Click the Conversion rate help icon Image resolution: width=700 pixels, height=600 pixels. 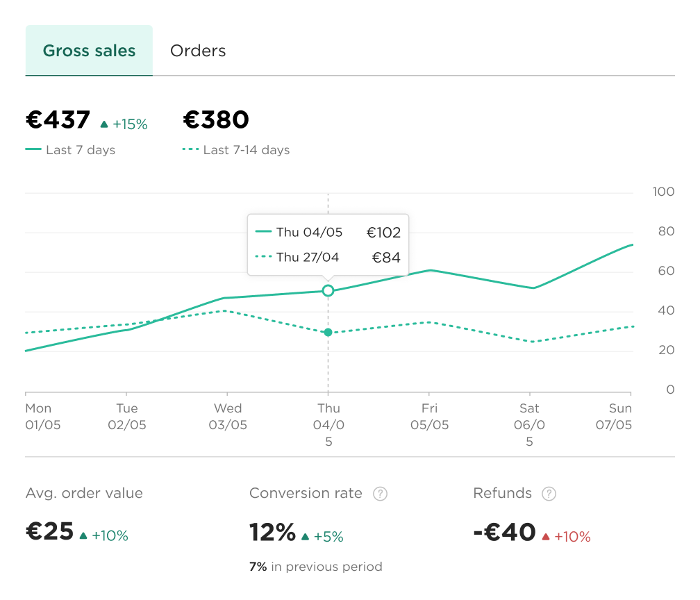tap(380, 494)
